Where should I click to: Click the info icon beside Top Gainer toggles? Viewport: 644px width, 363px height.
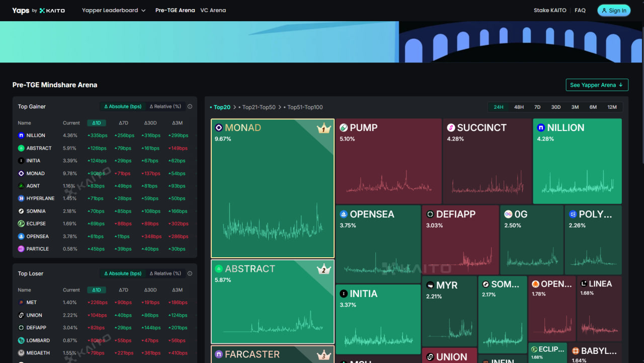(189, 106)
